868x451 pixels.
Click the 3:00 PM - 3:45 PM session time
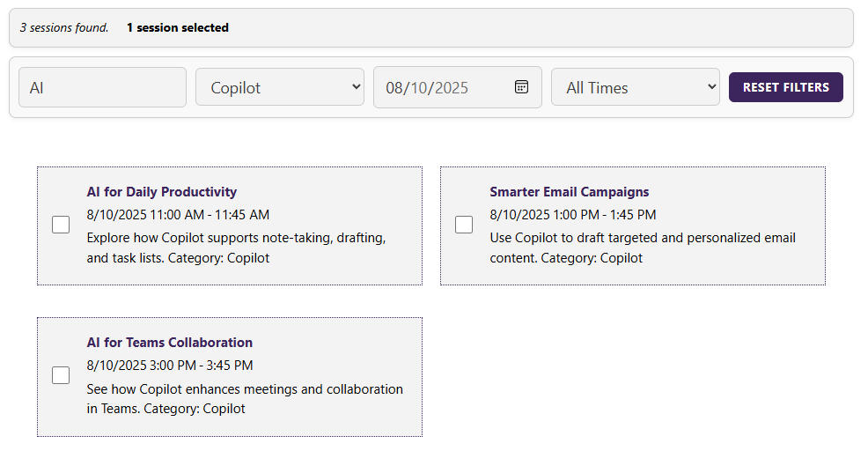[x=169, y=366]
